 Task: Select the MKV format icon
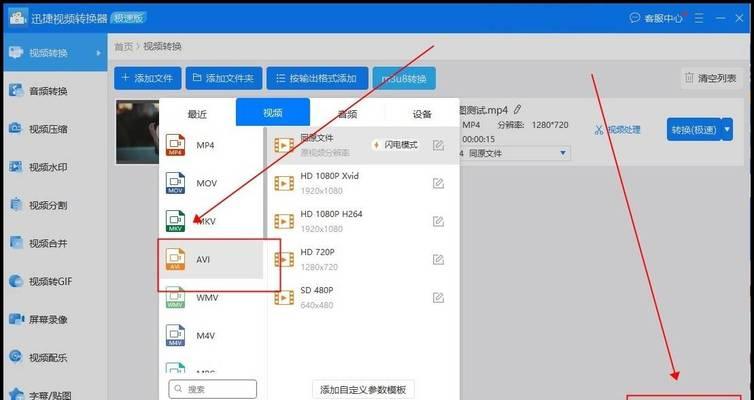point(176,221)
